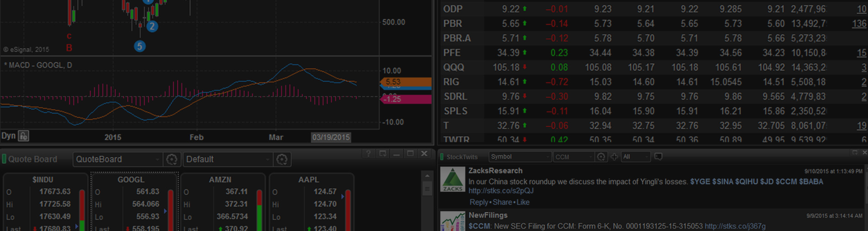The height and width of the screenshot is (231, 868).
Task: Open the stks.co/j367g link
Action: click(735, 226)
